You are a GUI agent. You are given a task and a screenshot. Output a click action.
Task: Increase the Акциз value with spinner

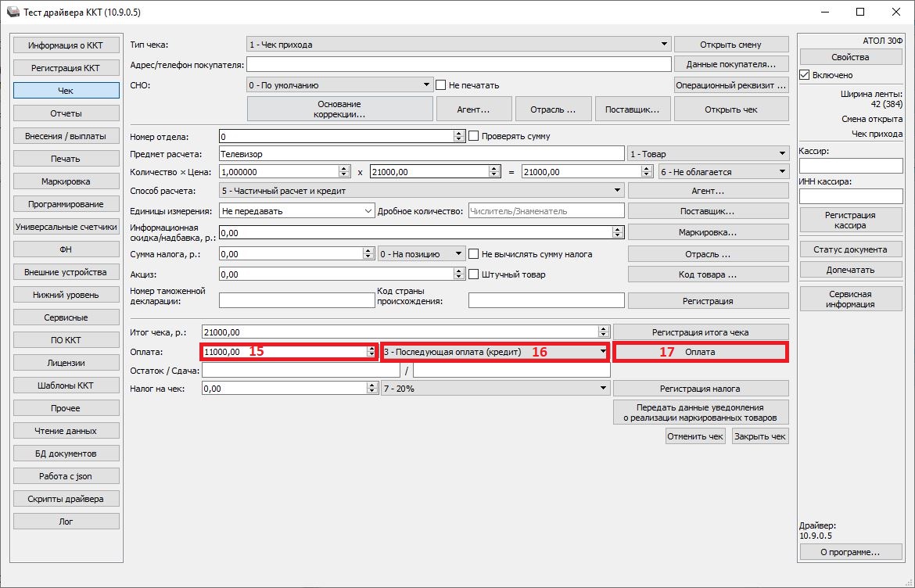pos(459,271)
